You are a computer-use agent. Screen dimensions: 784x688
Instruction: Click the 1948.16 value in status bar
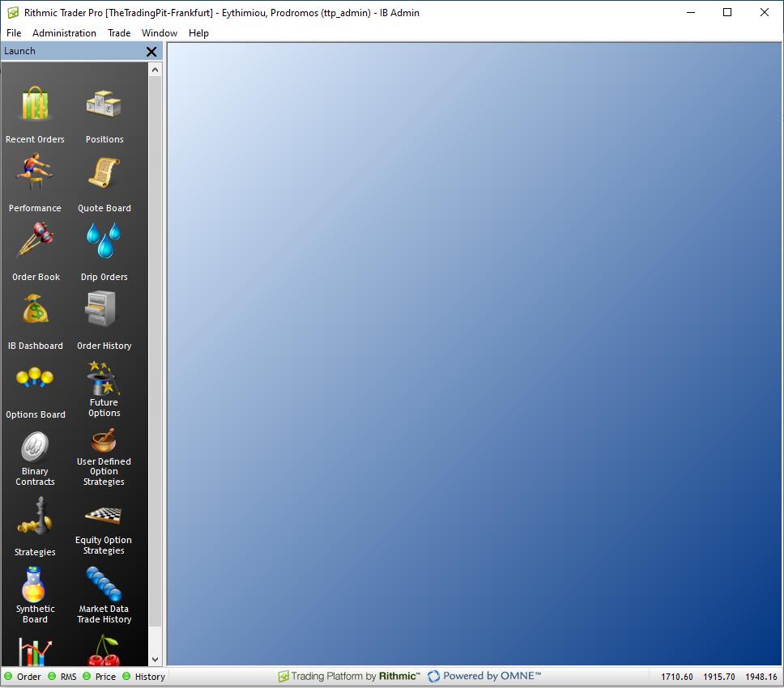(x=761, y=677)
